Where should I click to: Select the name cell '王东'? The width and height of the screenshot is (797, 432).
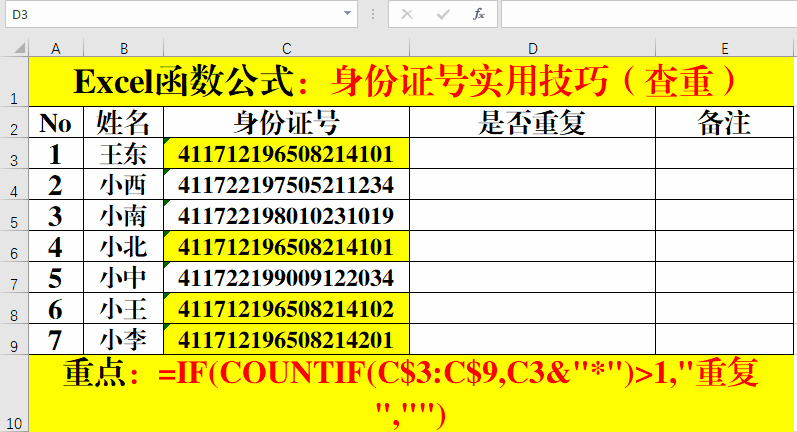click(x=124, y=153)
